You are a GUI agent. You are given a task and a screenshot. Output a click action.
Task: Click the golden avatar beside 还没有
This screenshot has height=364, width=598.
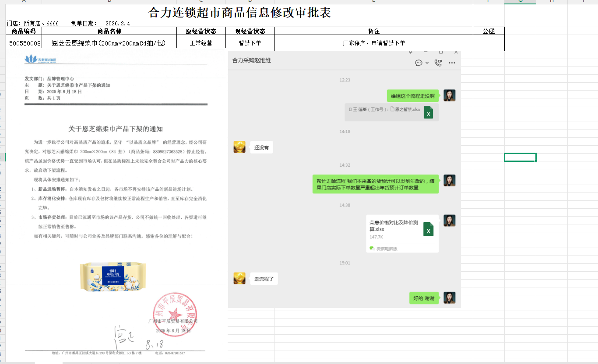[x=239, y=147]
